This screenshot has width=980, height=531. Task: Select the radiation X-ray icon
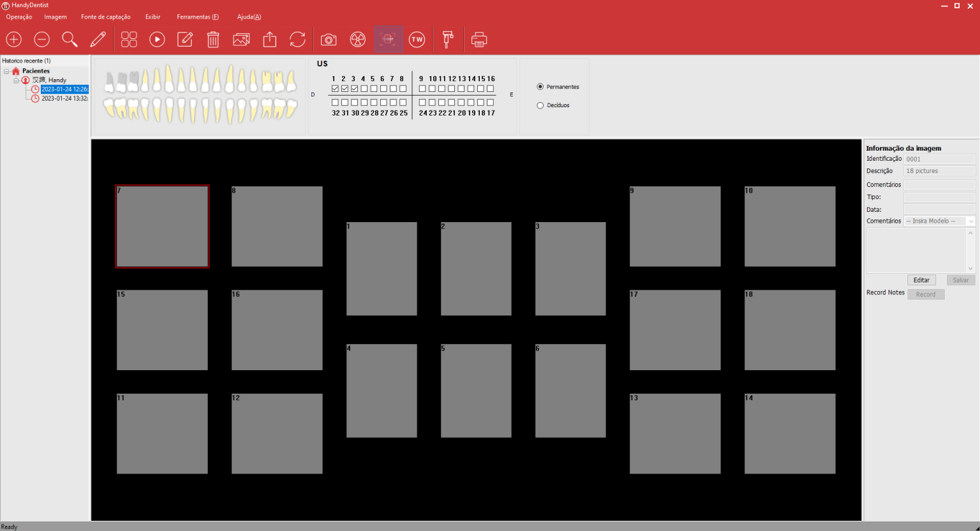(358, 40)
